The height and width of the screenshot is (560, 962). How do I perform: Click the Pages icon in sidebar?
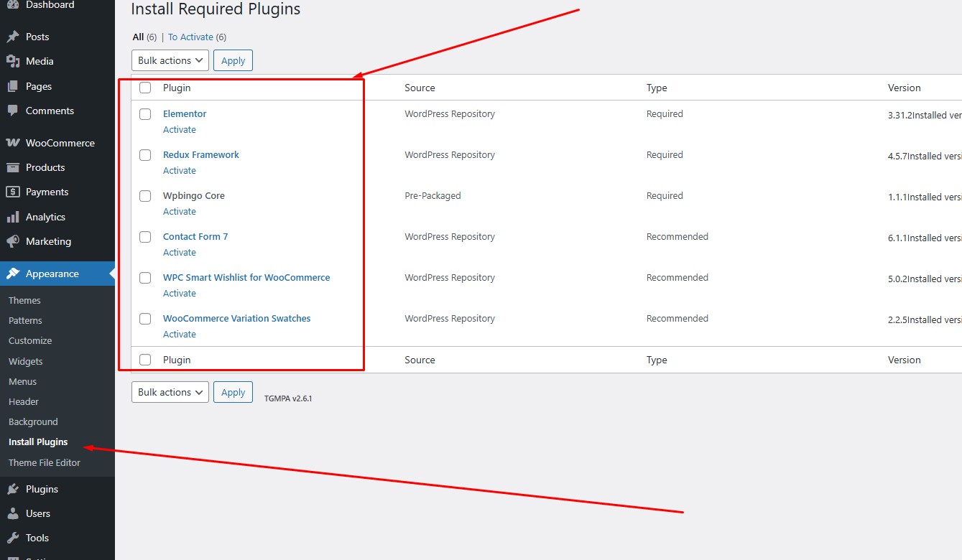[13, 86]
